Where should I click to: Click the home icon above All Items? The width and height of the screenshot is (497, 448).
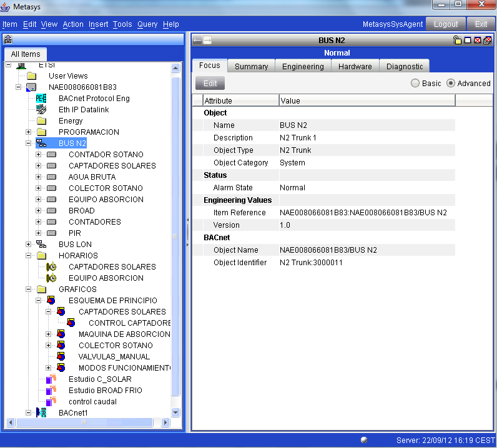click(x=8, y=39)
